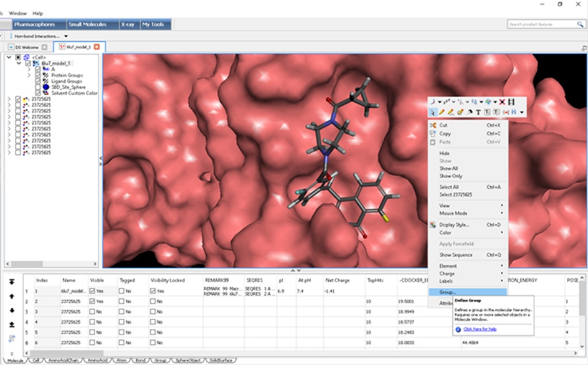Click the Move to top arrow beside table
The image size is (588, 365).
pos(12,282)
